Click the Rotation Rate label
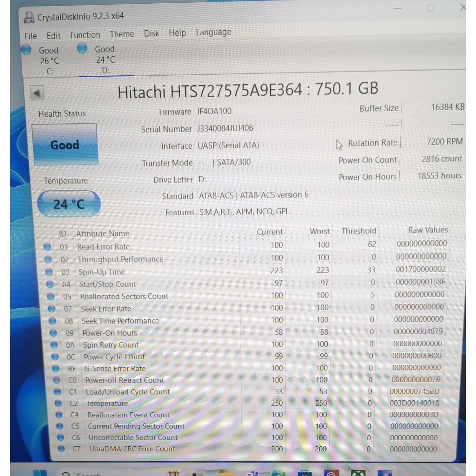The width and height of the screenshot is (476, 476). point(372,143)
